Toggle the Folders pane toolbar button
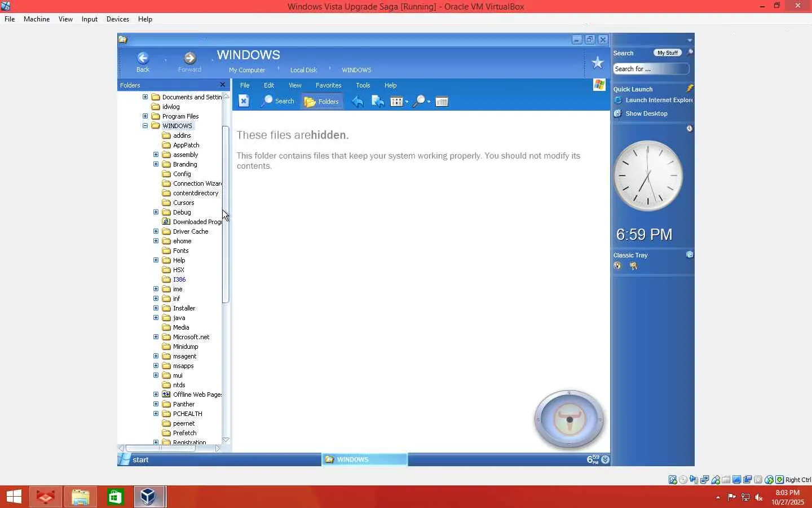 point(321,102)
